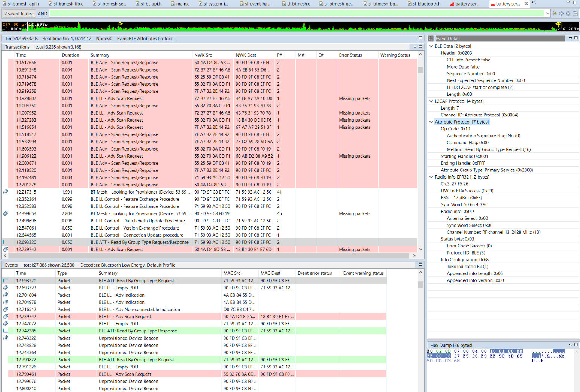Image resolution: width=580 pixels, height=392 pixels.
Task: Maximize the Hex Dump panel
Action: [576, 345]
